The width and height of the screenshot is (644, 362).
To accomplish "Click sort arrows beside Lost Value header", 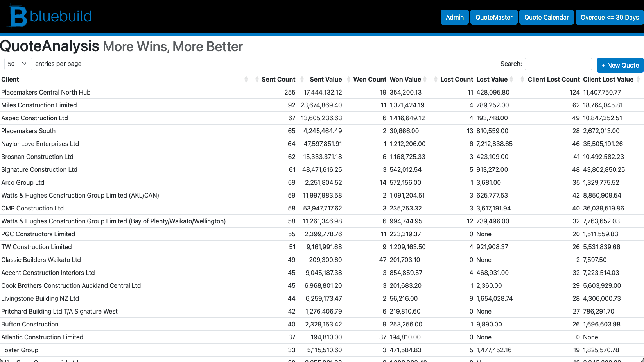I will 511,79.
